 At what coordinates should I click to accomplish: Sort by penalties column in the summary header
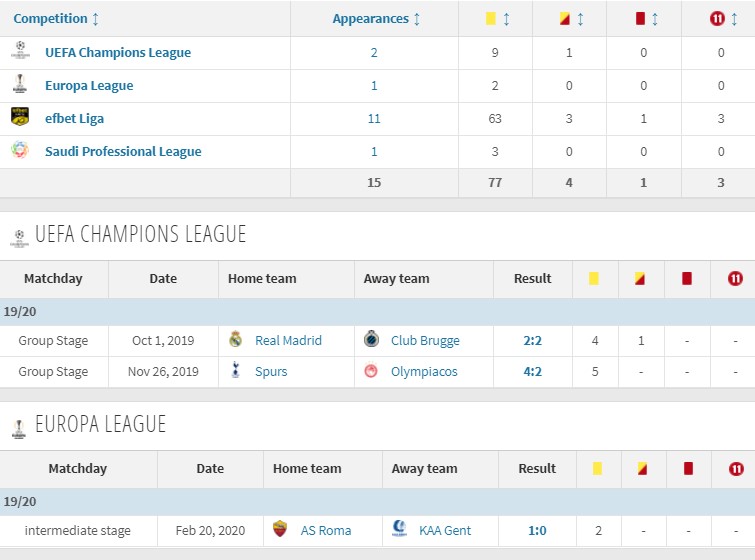click(x=734, y=19)
